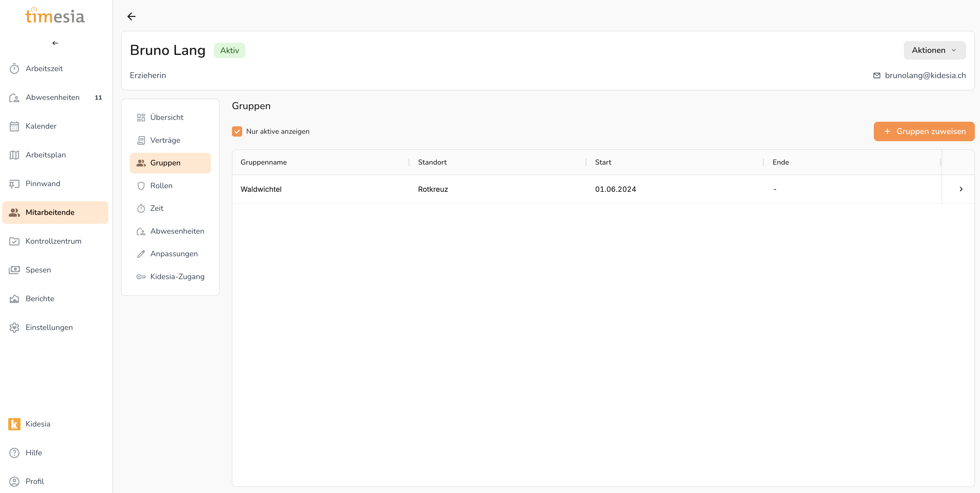Viewport: 980px width, 493px height.
Task: Go back with top arrow button
Action: tap(131, 16)
